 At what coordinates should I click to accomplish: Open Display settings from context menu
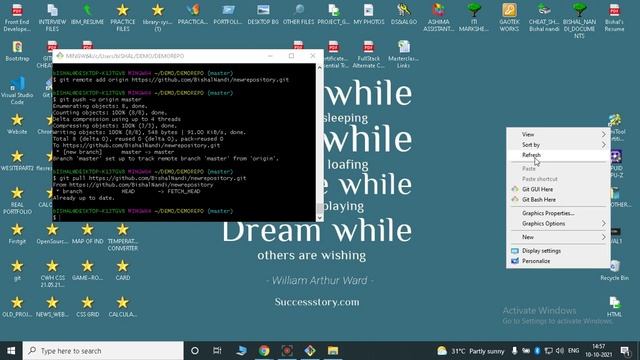tap(558, 251)
